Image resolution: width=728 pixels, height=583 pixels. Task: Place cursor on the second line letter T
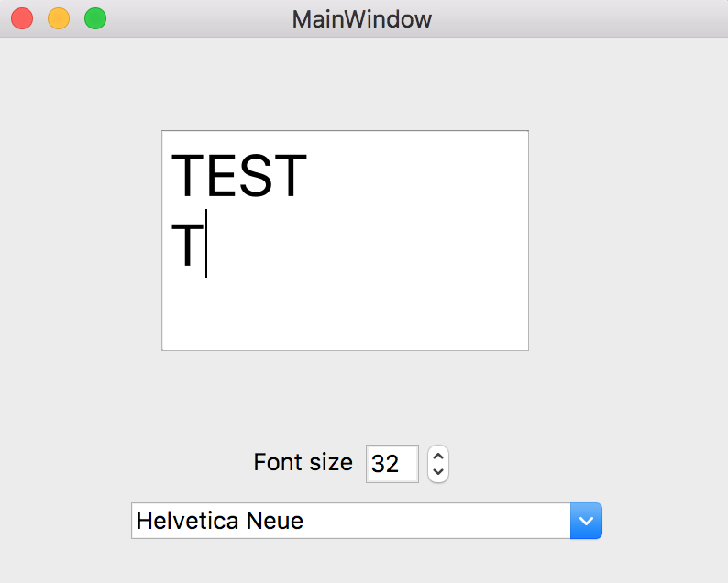[187, 245]
